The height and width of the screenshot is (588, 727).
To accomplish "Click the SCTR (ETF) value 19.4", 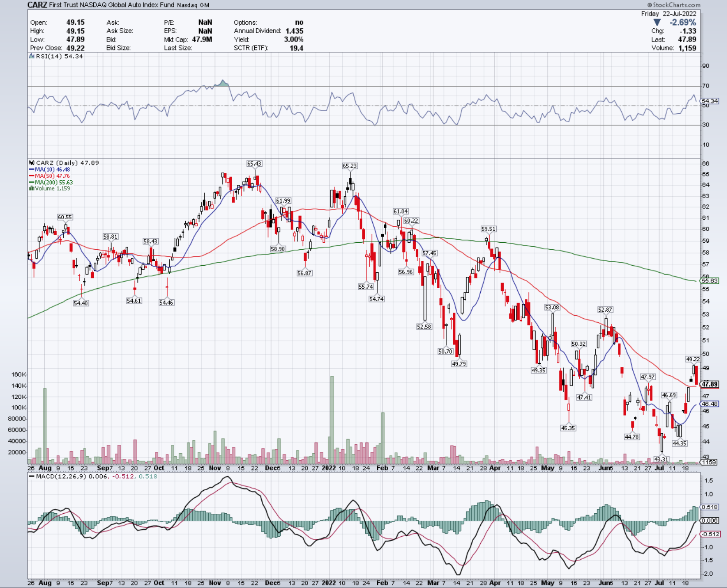I will [x=297, y=48].
